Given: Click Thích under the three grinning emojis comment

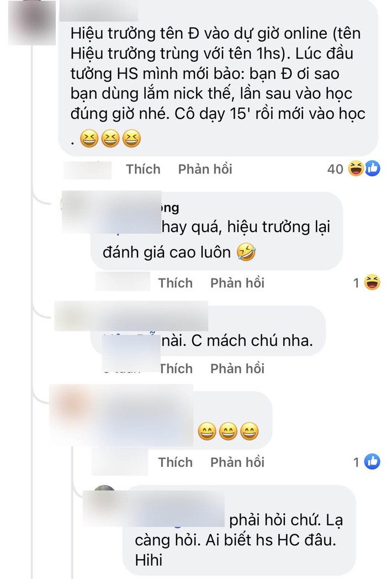Looking at the screenshot, I should pos(176,462).
